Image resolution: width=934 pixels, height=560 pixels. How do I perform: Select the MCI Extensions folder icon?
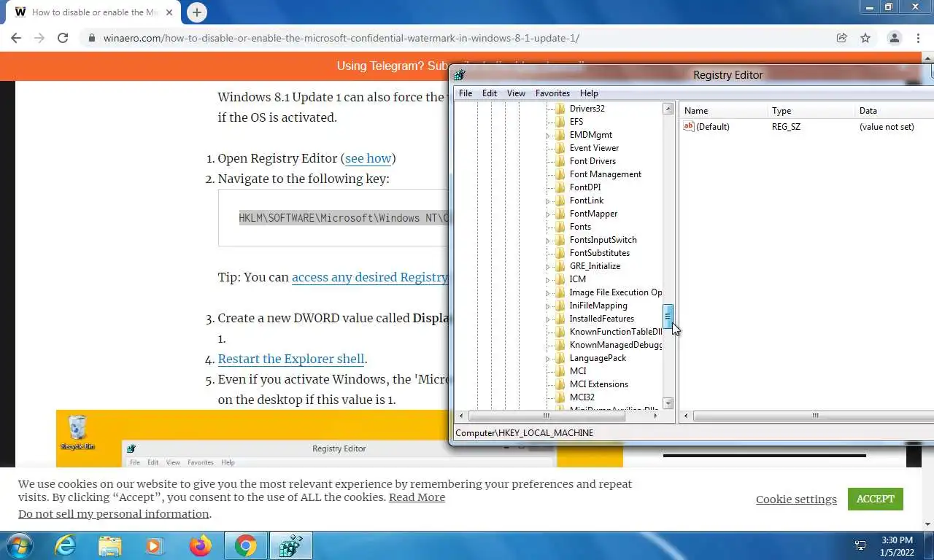[560, 384]
